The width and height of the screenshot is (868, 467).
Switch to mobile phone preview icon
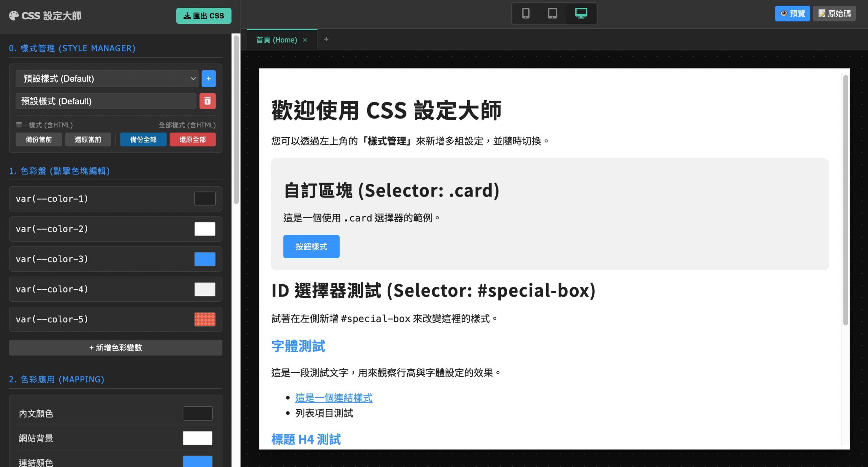pos(526,14)
